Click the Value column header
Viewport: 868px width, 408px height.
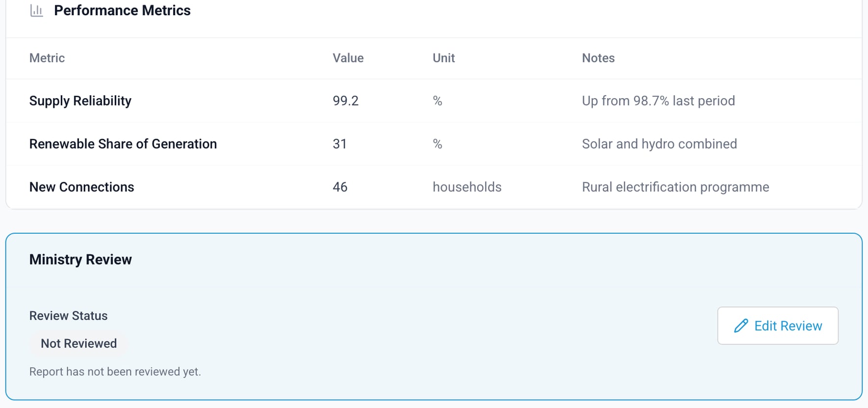tap(348, 58)
